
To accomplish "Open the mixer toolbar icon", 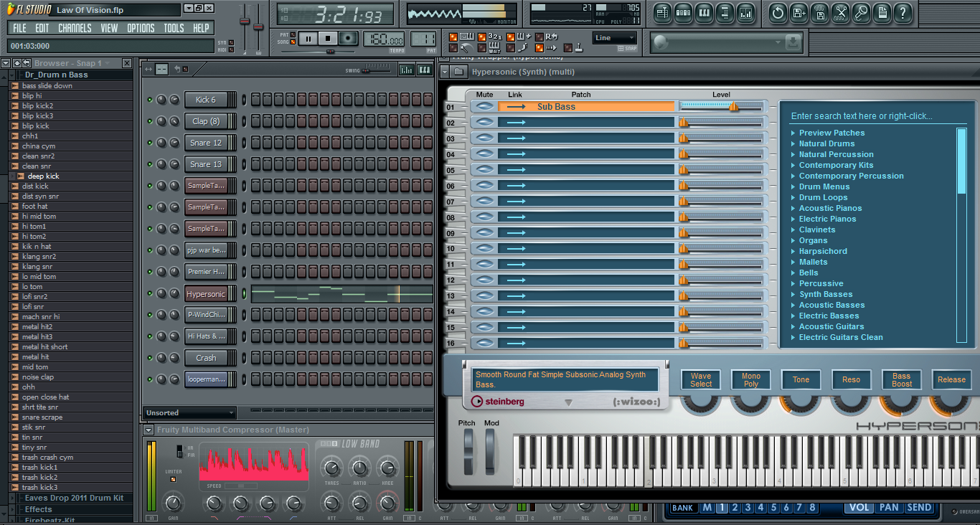I will click(x=745, y=12).
